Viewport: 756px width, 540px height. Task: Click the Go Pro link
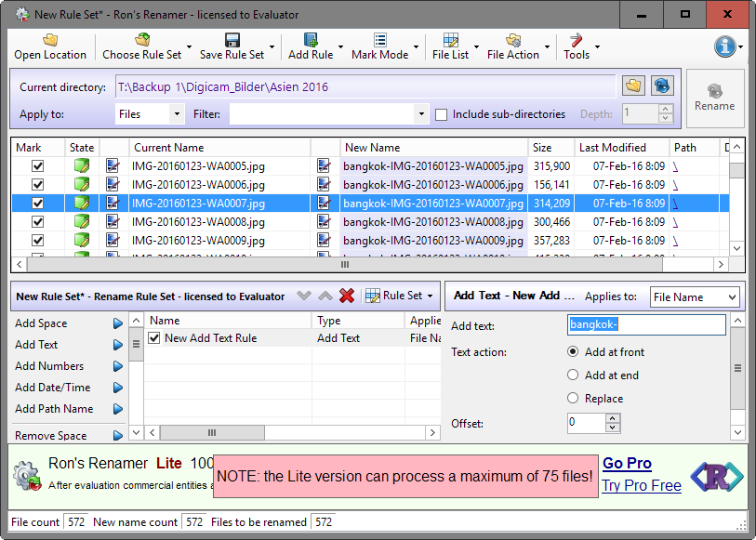[627, 464]
